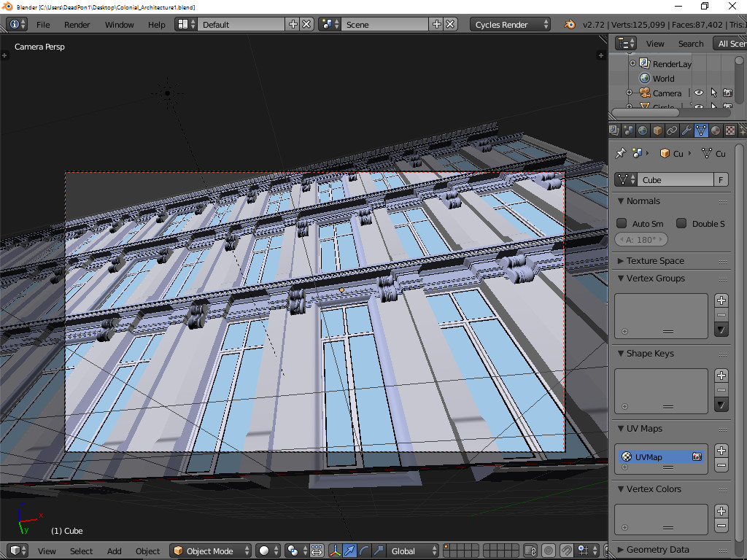Image resolution: width=747 pixels, height=560 pixels.
Task: Open Object properties tab
Action: pos(657,131)
